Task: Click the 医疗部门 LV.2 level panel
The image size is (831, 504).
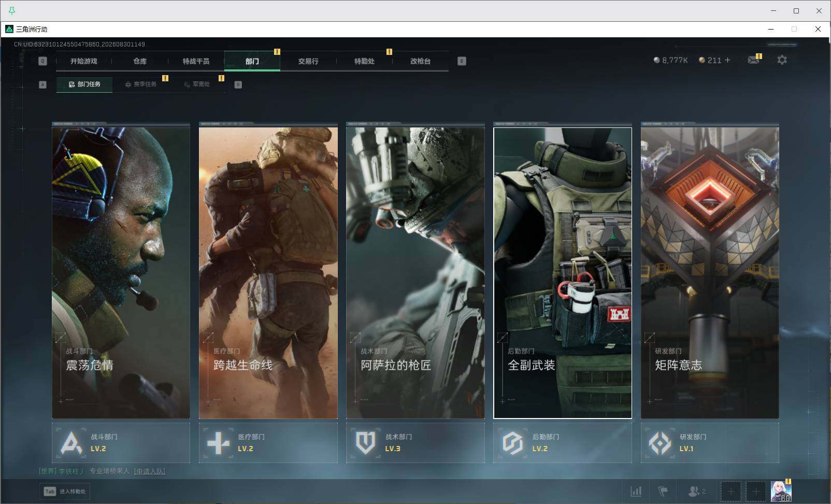Action: (268, 443)
